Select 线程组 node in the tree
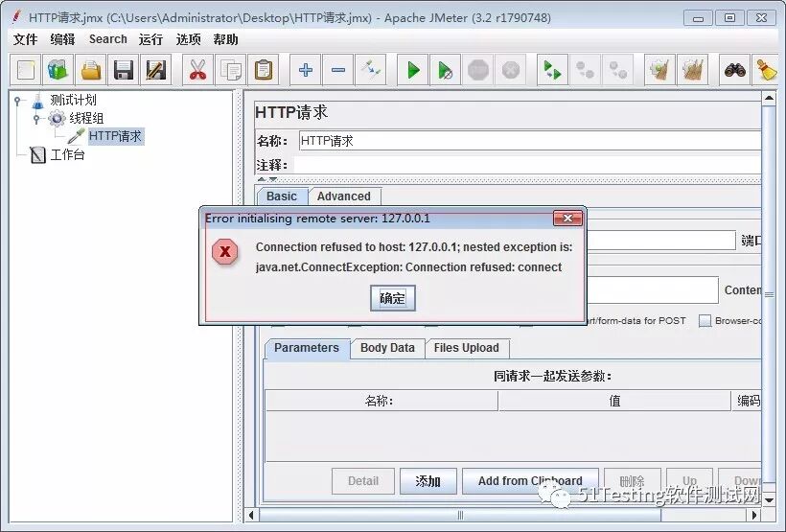Viewport: 786px width, 532px height. [86, 118]
